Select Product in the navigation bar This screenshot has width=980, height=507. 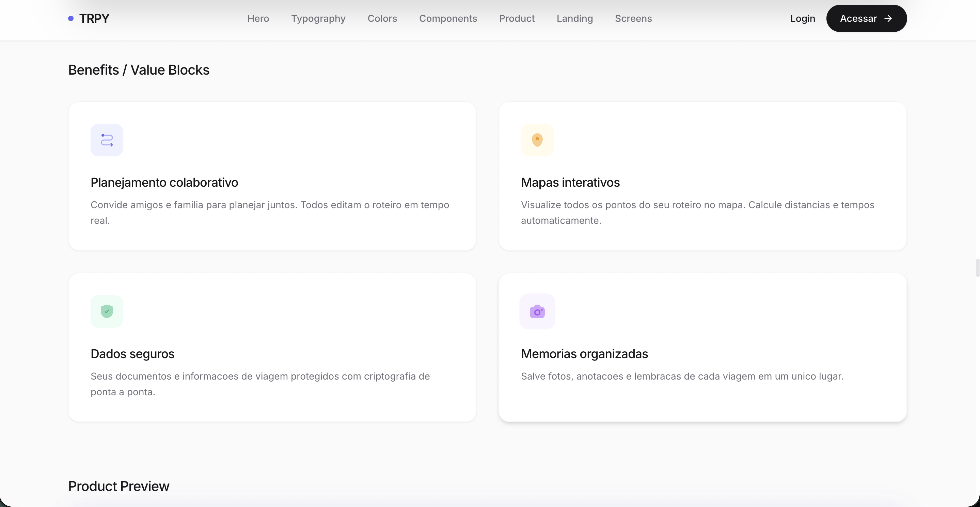517,18
